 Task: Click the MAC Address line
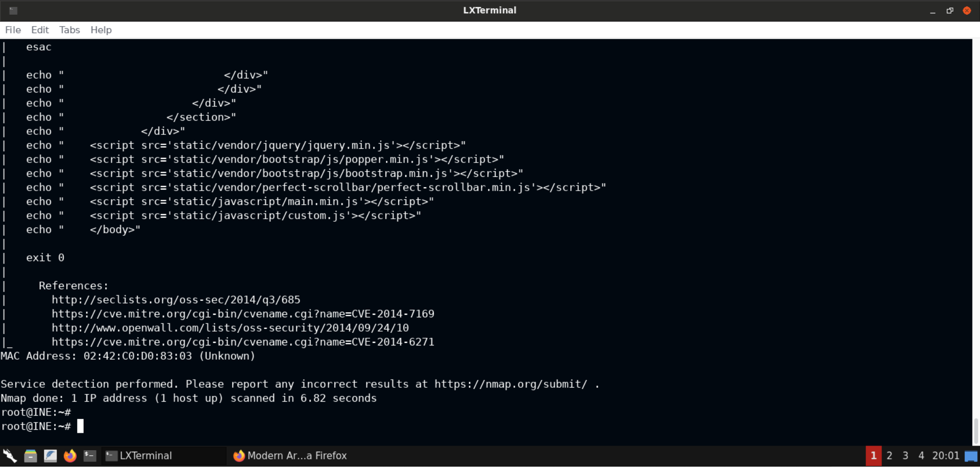(x=128, y=356)
